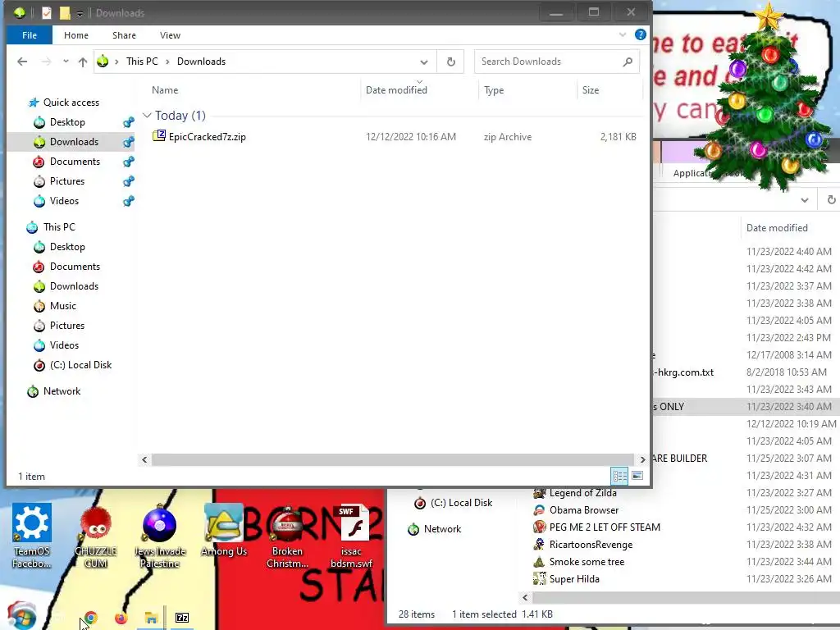Open the File ribbon tab
840x630 pixels.
(30, 35)
